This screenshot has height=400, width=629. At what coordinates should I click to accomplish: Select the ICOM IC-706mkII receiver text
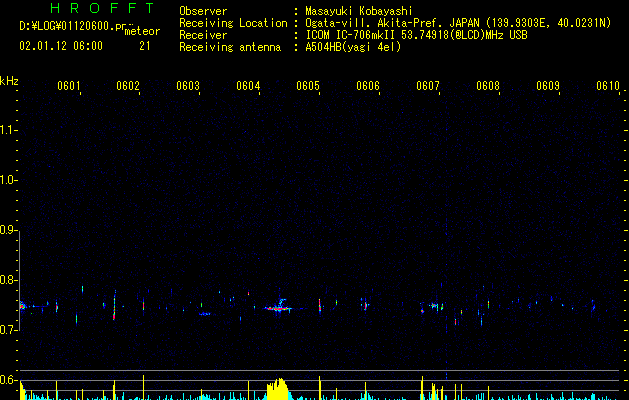pos(416,35)
